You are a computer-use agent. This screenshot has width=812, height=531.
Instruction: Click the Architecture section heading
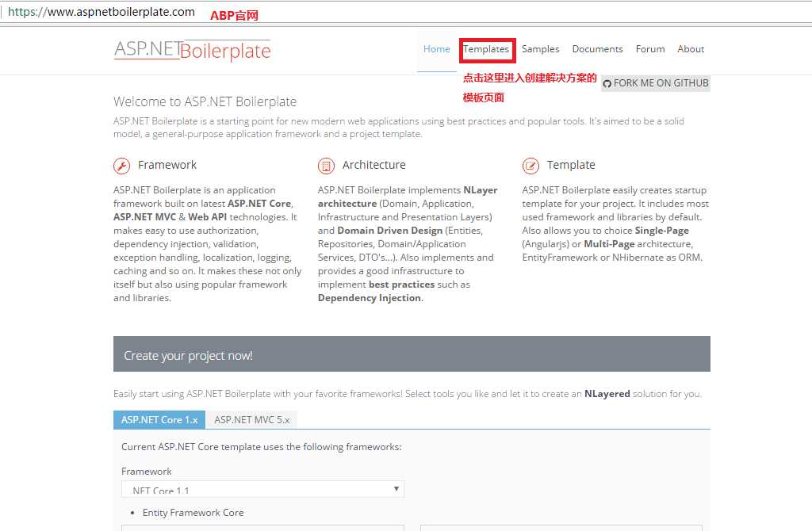[x=374, y=165]
